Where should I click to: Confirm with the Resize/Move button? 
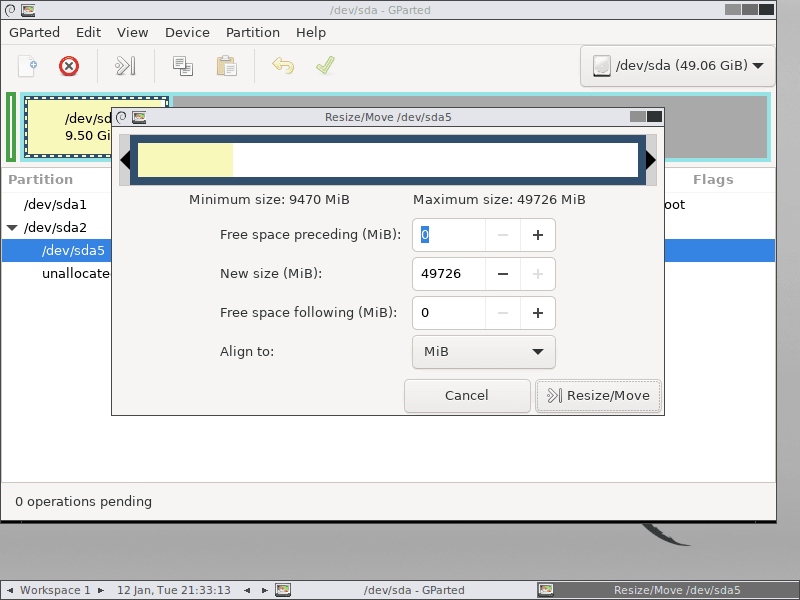[x=598, y=396]
